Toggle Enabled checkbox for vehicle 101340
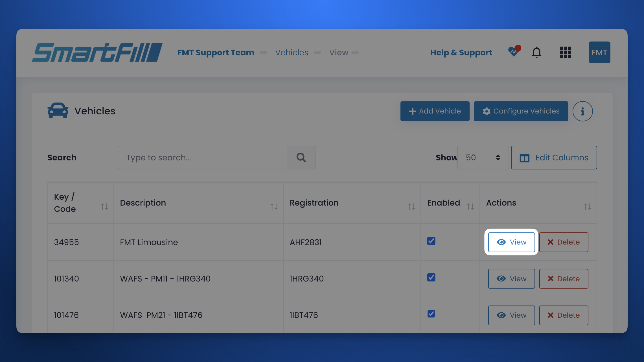 point(431,278)
